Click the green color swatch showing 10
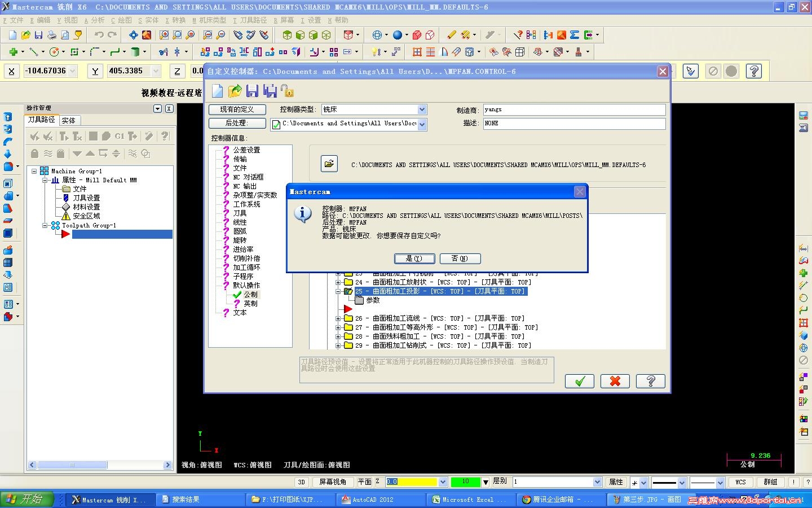This screenshot has height=508, width=812. pos(465,482)
